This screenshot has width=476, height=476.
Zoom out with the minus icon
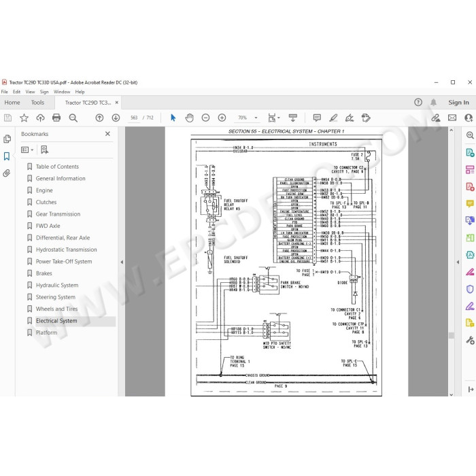(x=205, y=118)
